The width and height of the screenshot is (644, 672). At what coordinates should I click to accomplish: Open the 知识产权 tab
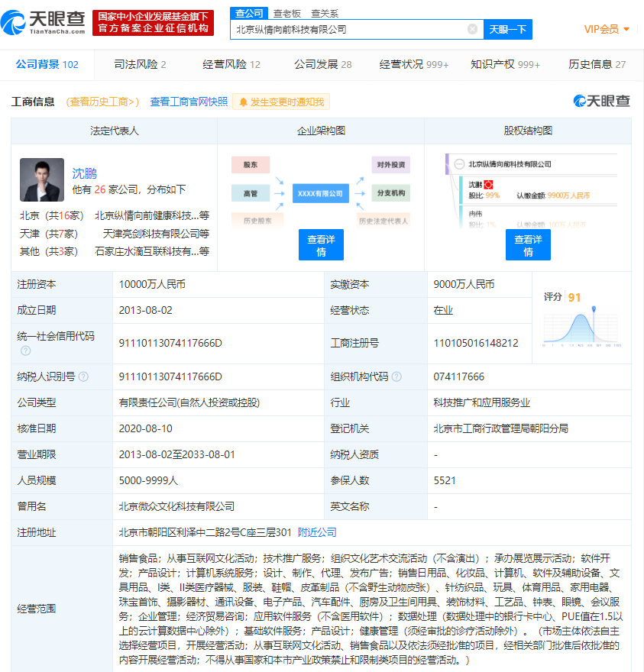[x=505, y=65]
